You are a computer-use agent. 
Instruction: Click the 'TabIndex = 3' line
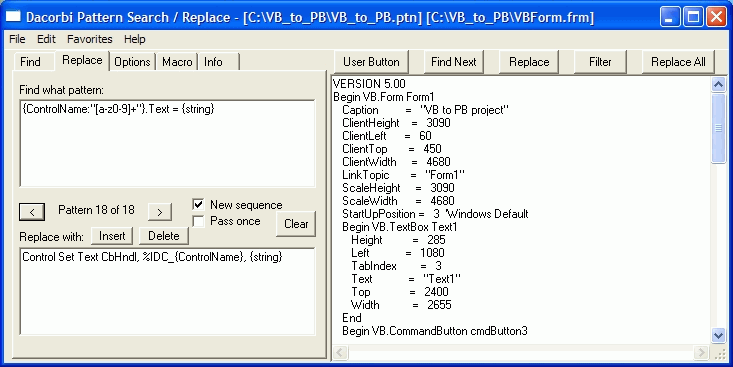point(396,266)
